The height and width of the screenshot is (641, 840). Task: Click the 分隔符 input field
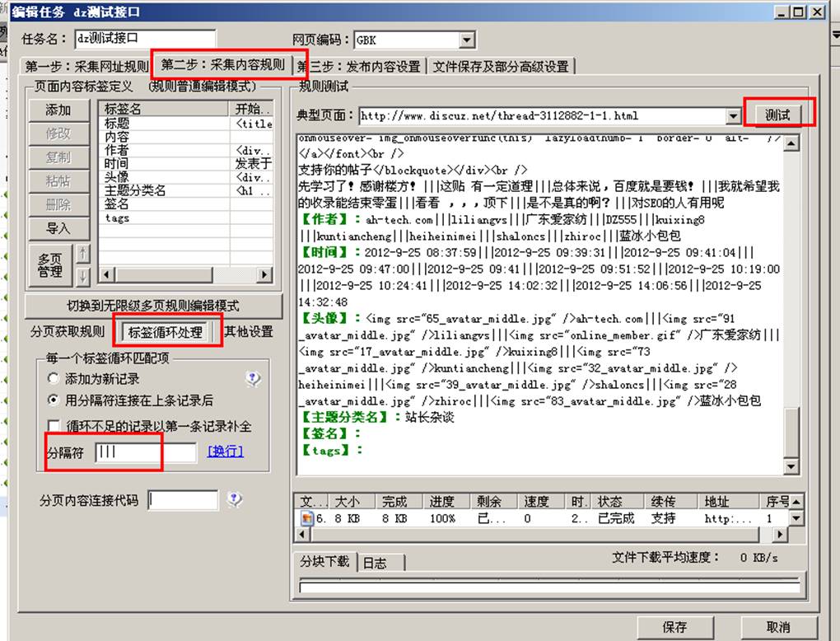[x=146, y=452]
